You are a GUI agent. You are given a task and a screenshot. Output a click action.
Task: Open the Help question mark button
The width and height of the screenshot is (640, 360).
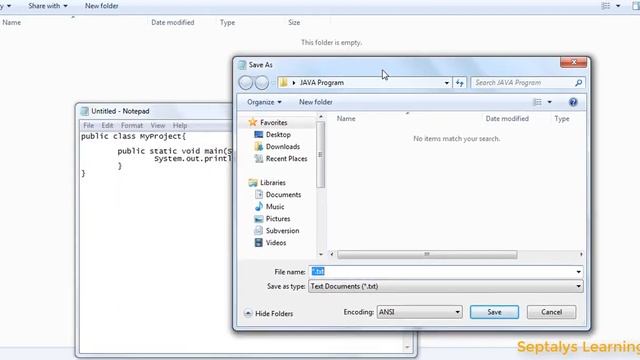coord(573,102)
